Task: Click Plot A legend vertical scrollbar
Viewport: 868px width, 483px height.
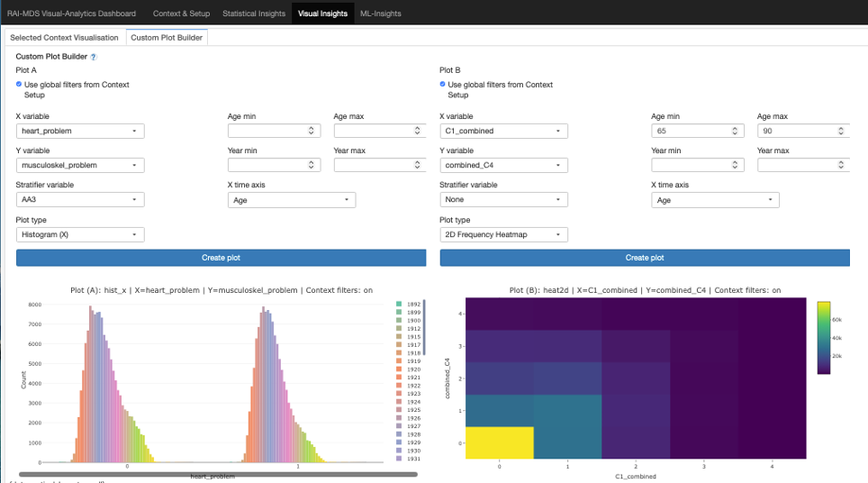Action: click(425, 327)
